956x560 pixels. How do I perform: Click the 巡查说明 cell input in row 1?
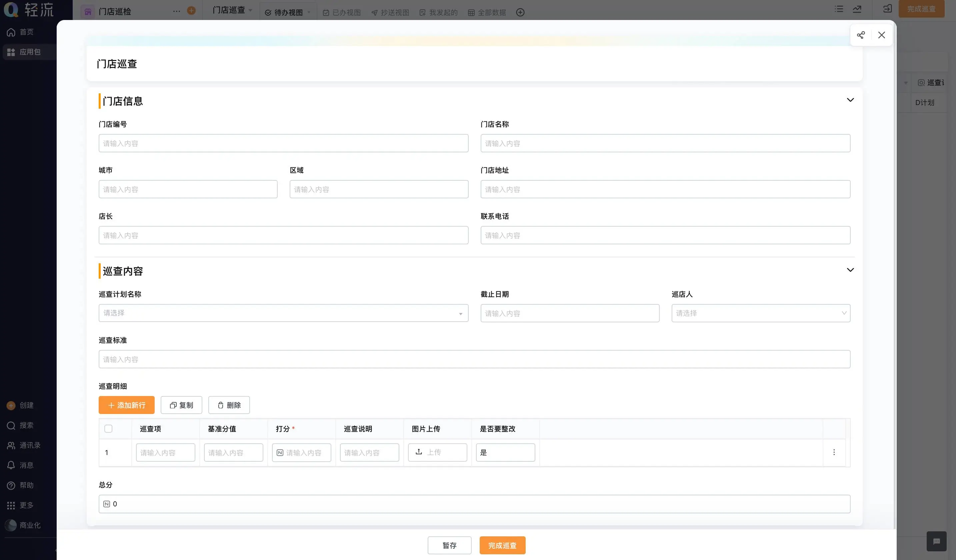pyautogui.click(x=369, y=453)
